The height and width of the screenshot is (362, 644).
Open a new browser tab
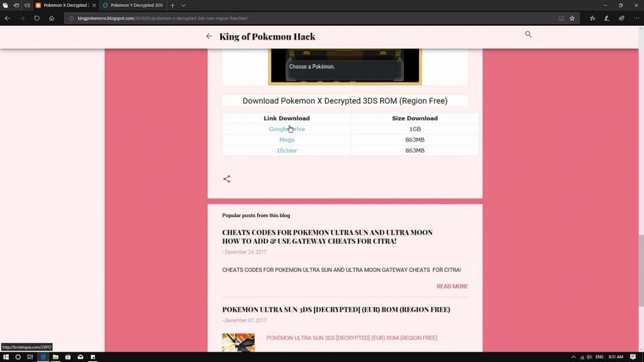coord(172,5)
